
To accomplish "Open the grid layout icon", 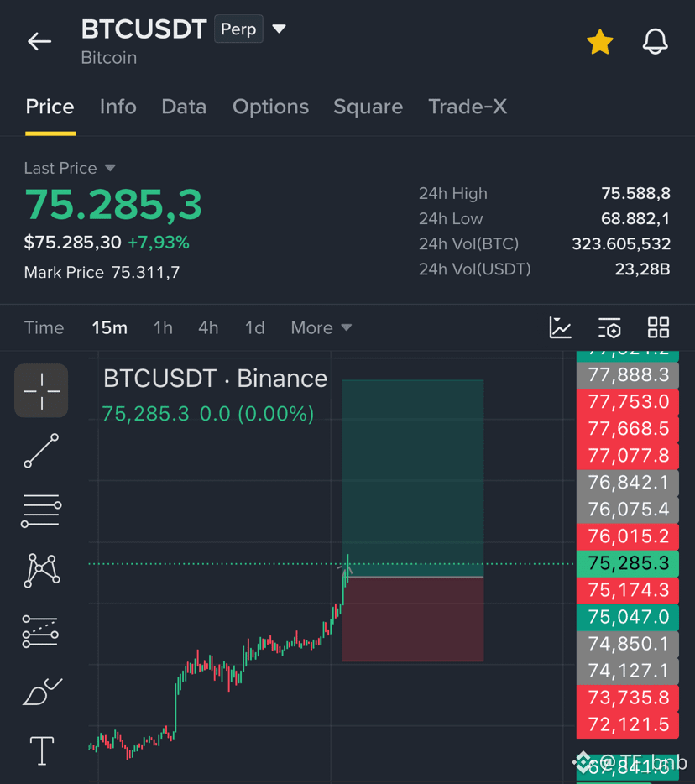I will [658, 328].
